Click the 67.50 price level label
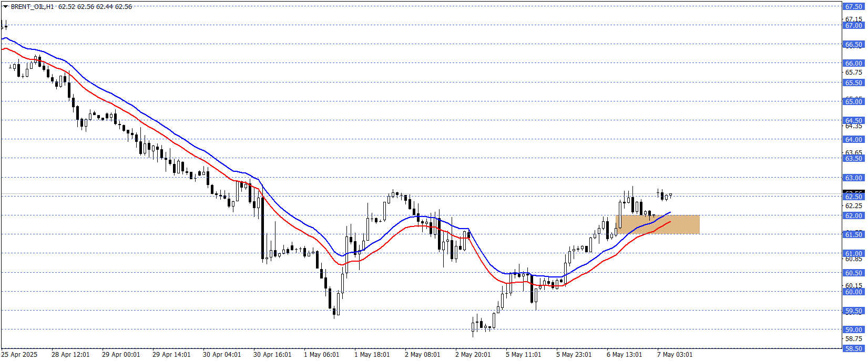 click(853, 6)
